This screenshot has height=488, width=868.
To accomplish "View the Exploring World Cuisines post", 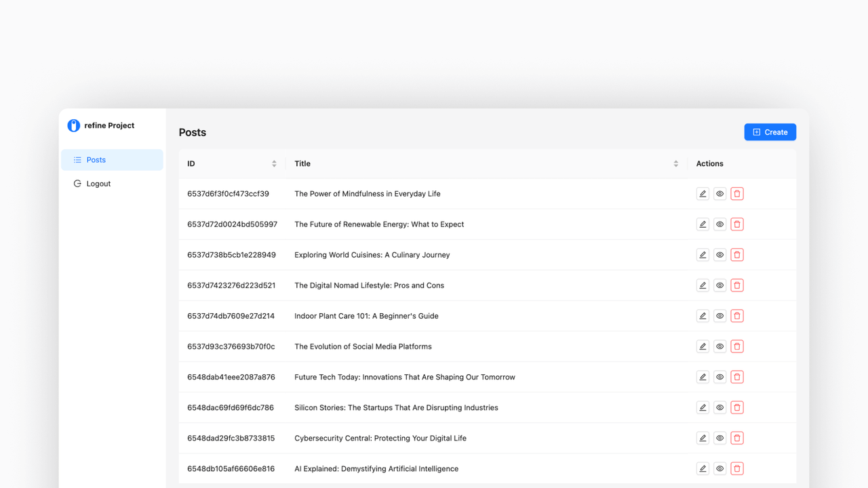I will (719, 255).
